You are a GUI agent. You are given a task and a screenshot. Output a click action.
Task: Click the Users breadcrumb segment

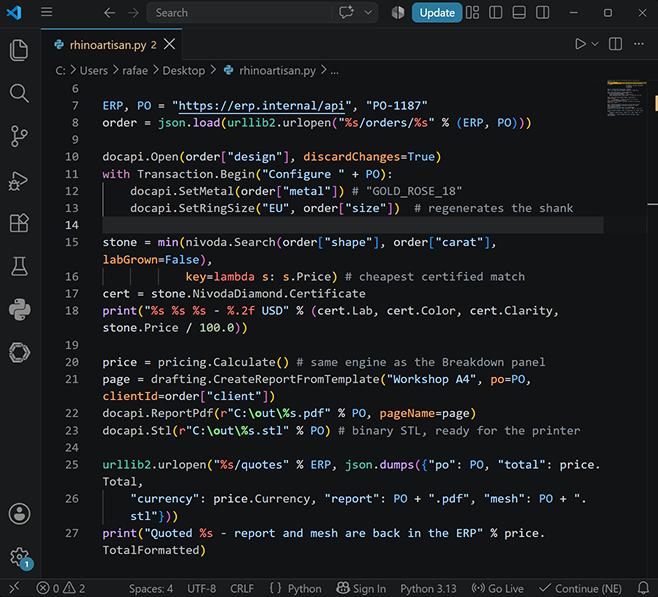(94, 70)
